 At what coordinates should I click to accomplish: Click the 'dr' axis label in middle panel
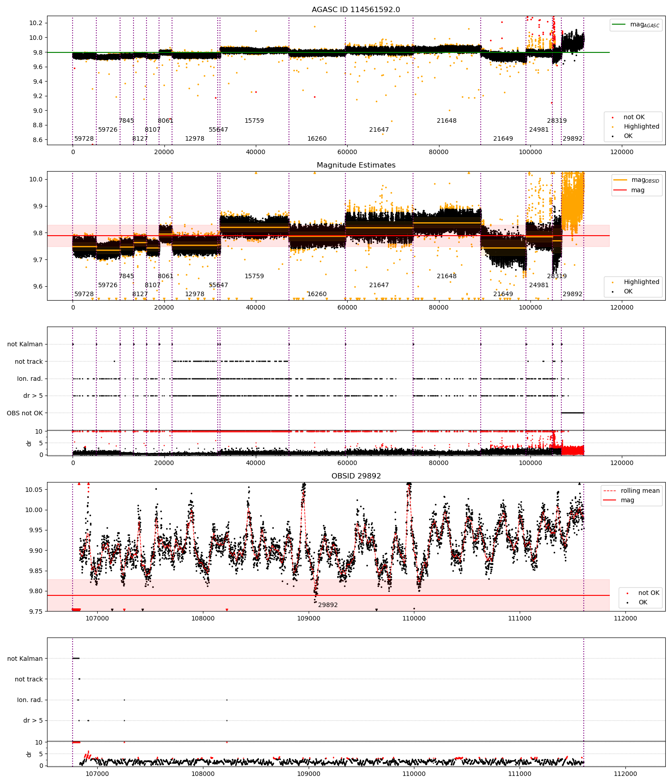[29, 444]
